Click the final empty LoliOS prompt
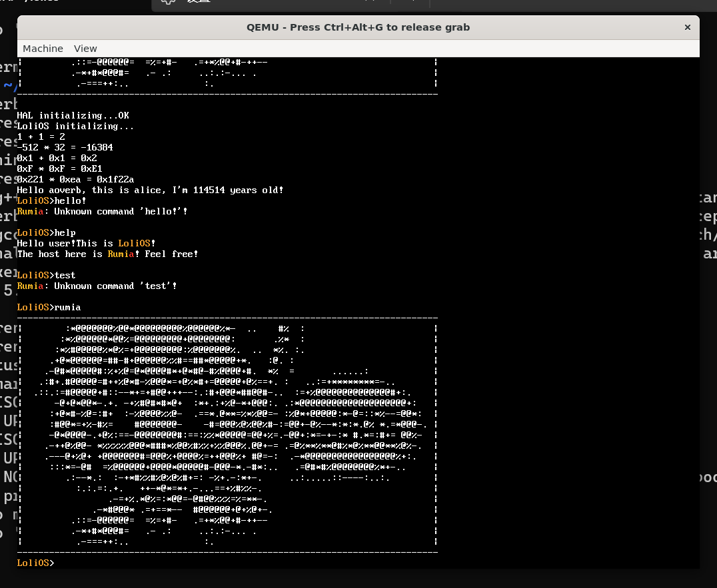Screen dimensions: 717x588 (x=36, y=563)
